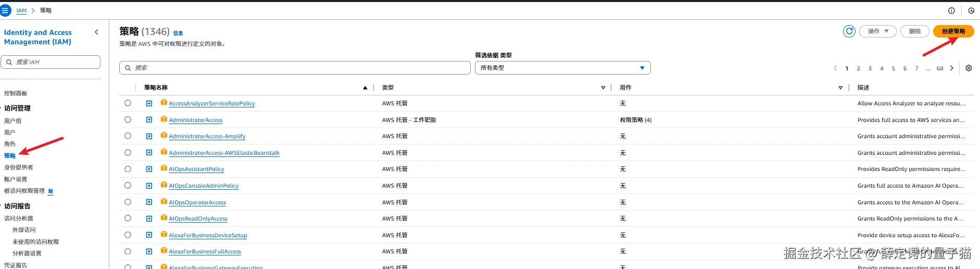Image resolution: width=980 pixels, height=269 pixels.
Task: Sort by the 用作 column arrow
Action: pyautogui.click(x=840, y=88)
